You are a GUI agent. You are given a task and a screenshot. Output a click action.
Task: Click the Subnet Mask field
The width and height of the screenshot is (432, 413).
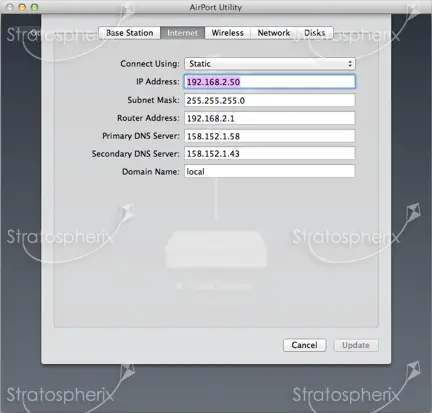click(270, 100)
